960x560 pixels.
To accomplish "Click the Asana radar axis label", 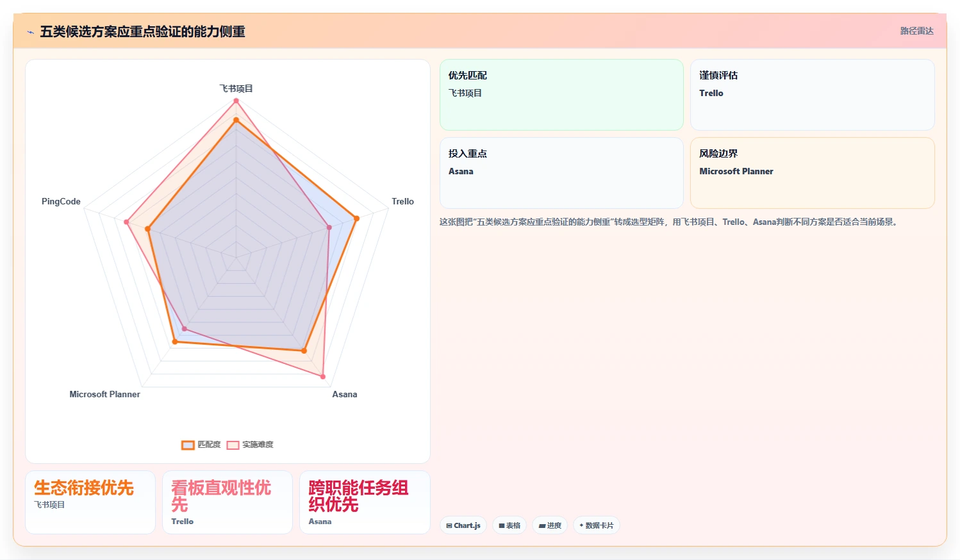I will pos(344,394).
